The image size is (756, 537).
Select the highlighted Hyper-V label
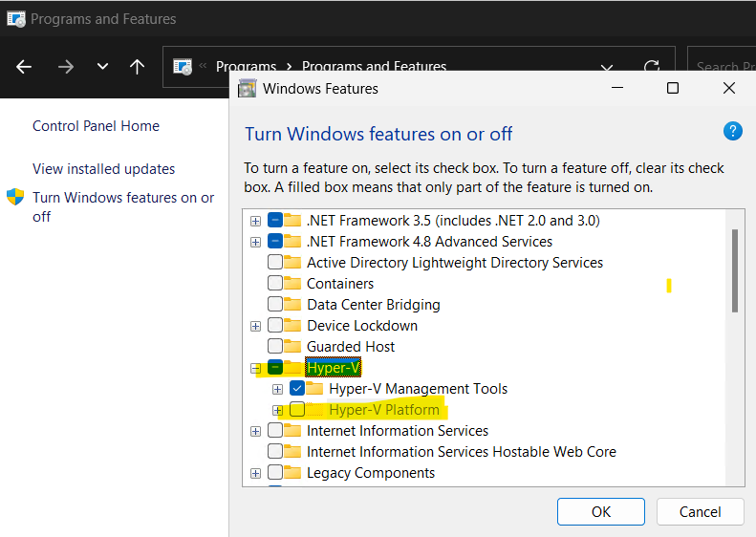pyautogui.click(x=334, y=368)
